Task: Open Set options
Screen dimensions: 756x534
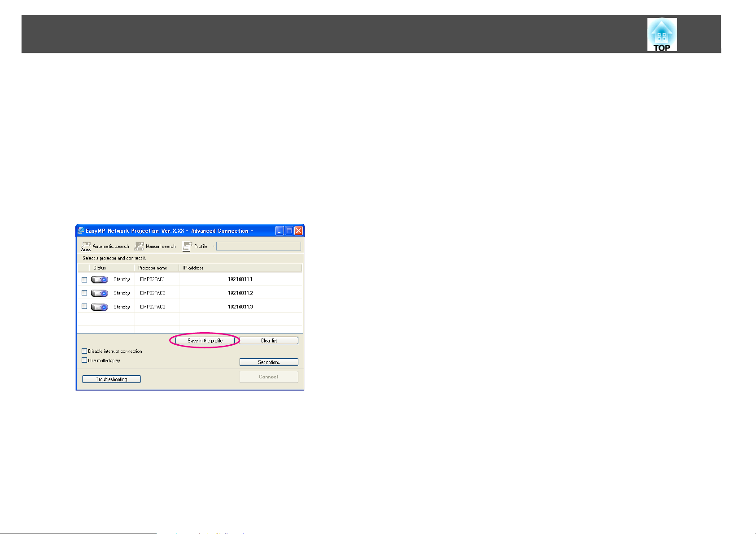Action: click(269, 362)
